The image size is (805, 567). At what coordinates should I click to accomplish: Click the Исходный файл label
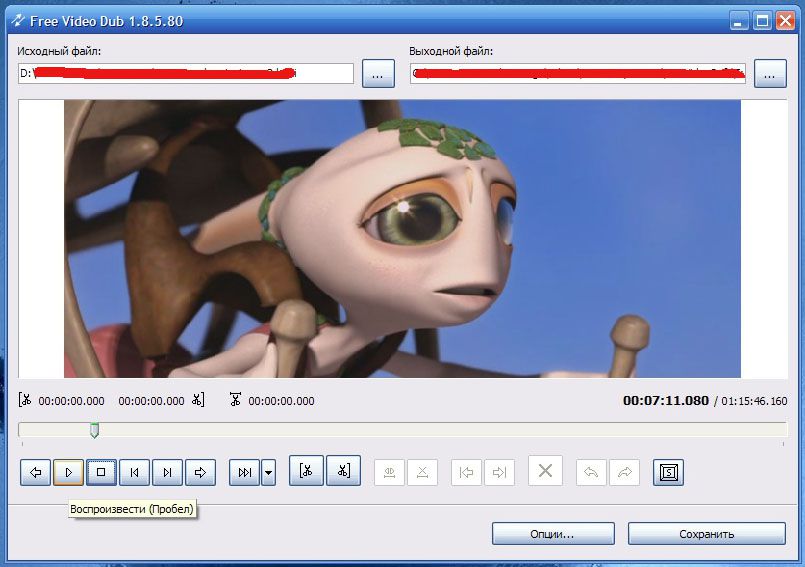pyautogui.click(x=59, y=51)
